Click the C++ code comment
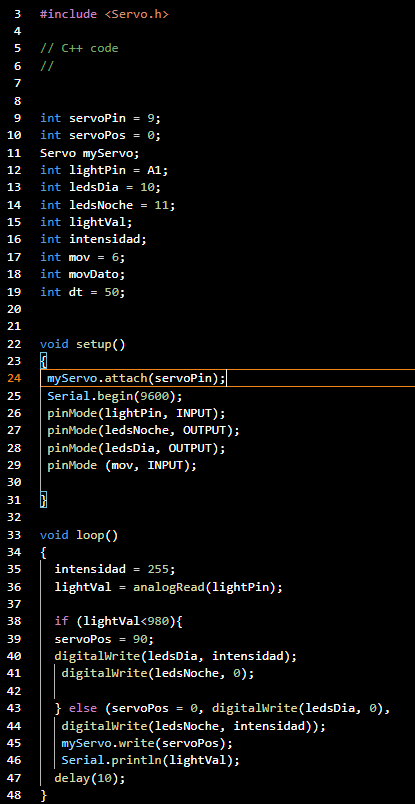This screenshot has width=415, height=804. (79, 48)
